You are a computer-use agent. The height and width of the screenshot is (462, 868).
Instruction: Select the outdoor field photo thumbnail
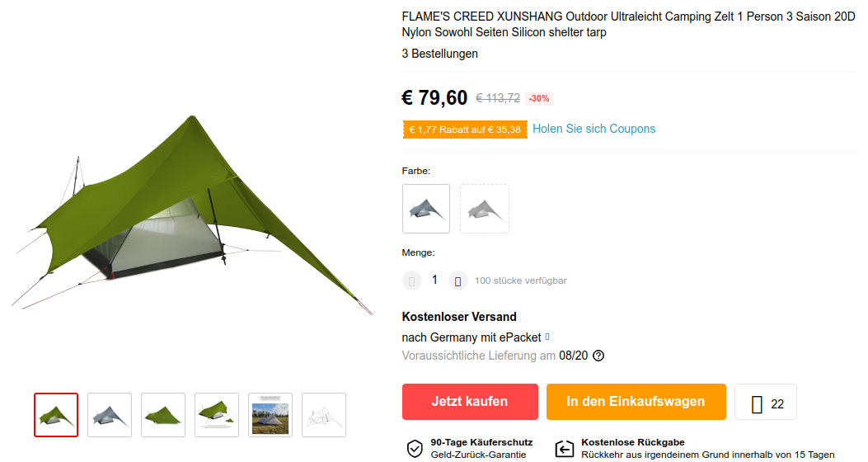270,415
